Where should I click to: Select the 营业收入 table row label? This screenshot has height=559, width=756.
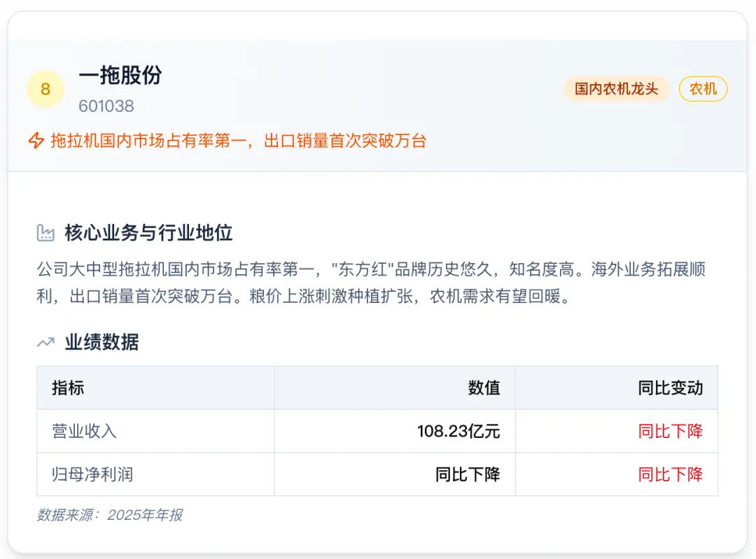click(85, 431)
